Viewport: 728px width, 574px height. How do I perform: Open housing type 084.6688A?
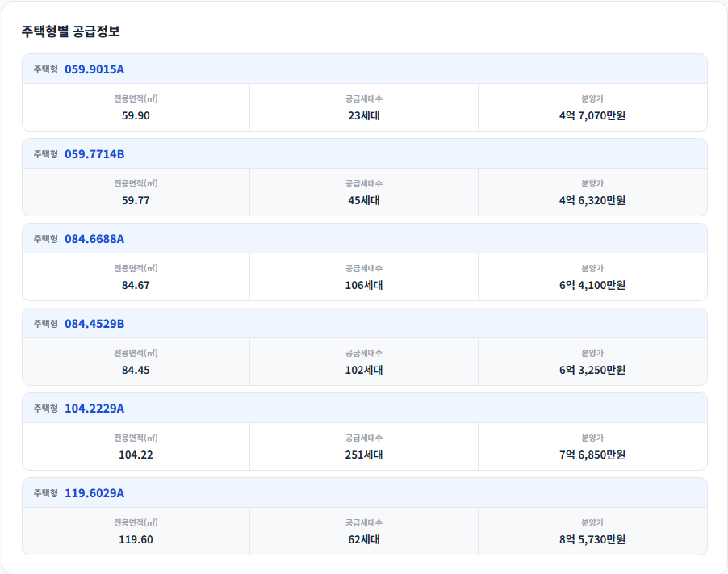(94, 239)
